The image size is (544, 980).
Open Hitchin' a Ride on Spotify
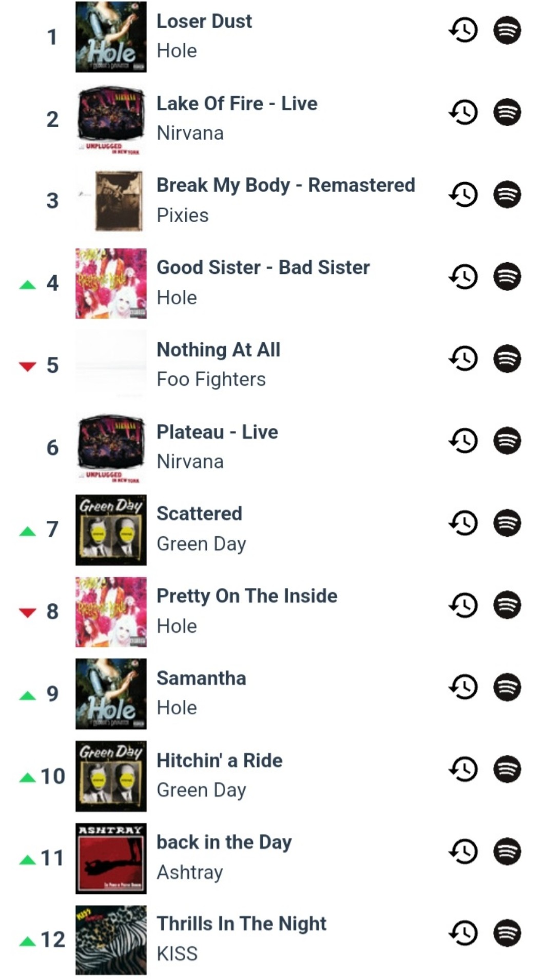point(507,769)
